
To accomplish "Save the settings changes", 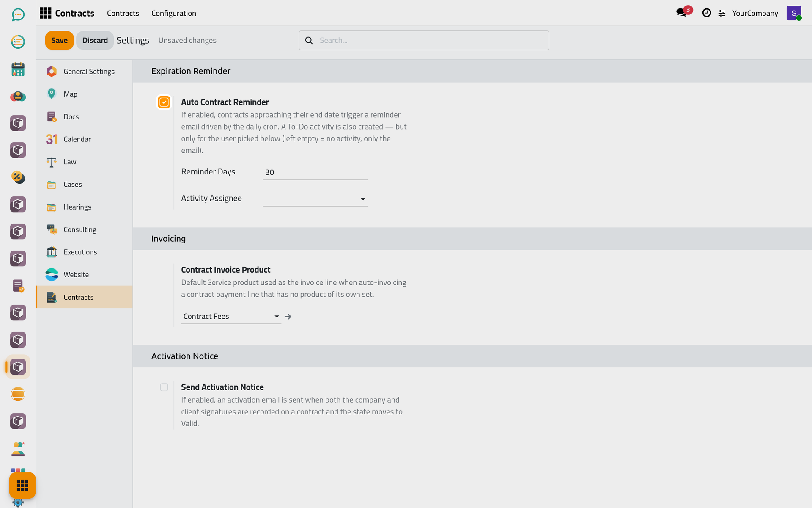I will pos(59,40).
